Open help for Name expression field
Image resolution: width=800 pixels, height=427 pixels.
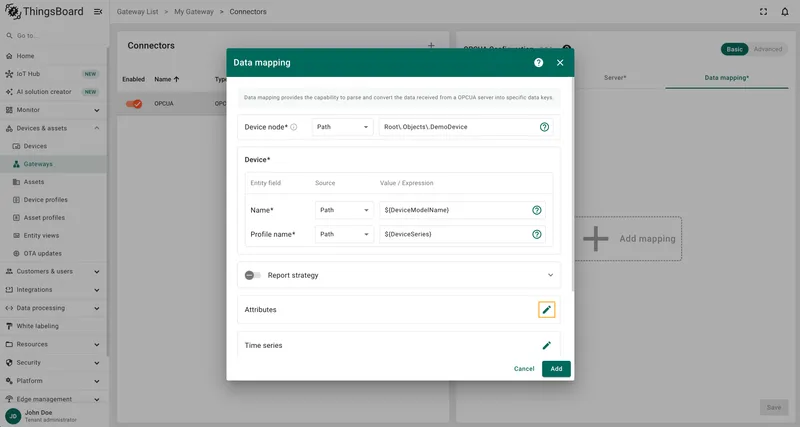tap(537, 210)
